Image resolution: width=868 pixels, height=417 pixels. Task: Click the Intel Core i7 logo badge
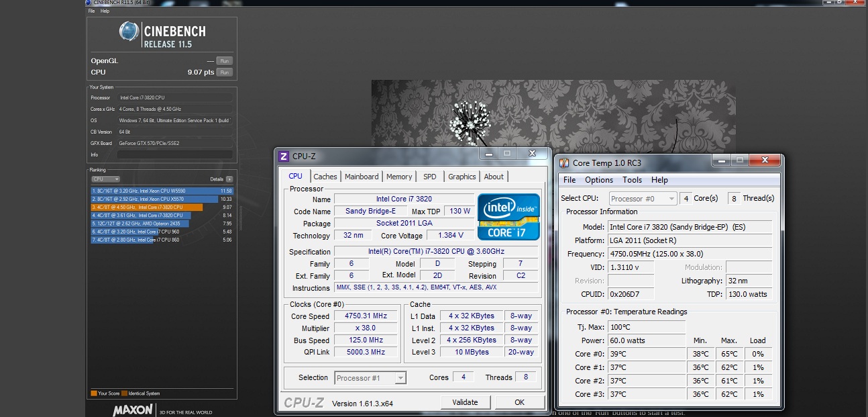(x=508, y=217)
